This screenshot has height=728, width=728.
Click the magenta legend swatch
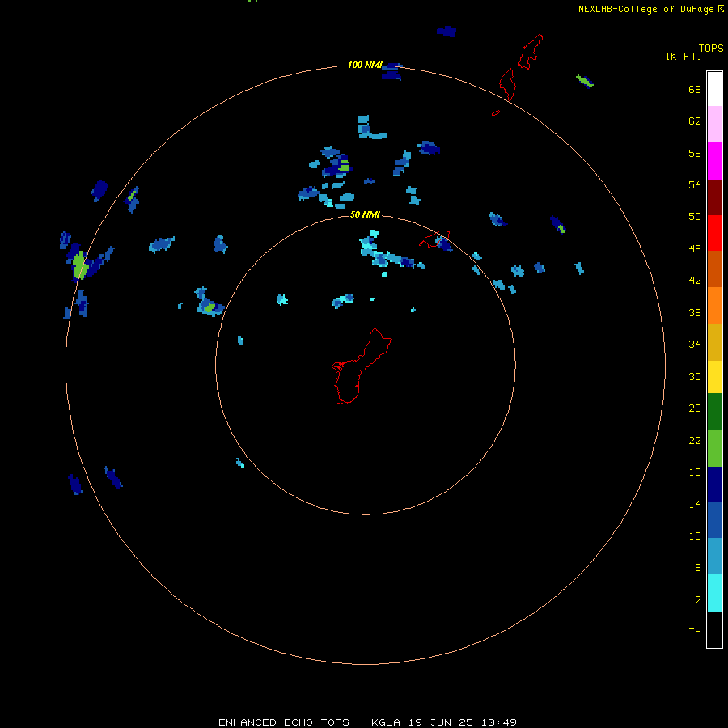click(x=714, y=161)
